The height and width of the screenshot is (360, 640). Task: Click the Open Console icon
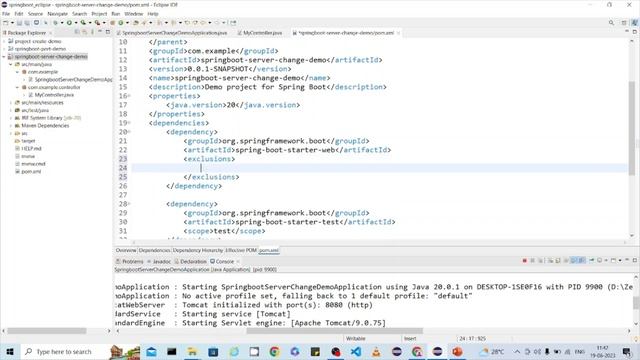click(x=613, y=261)
